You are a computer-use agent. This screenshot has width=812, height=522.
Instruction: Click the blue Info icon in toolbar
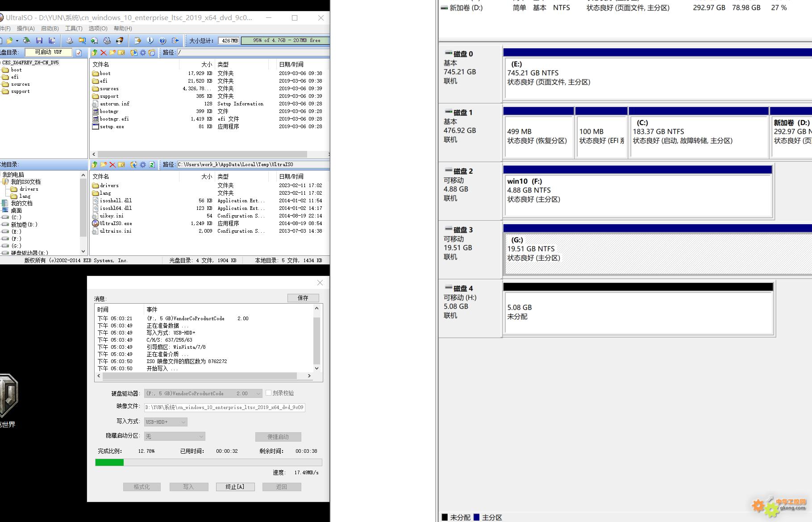pyautogui.click(x=150, y=41)
